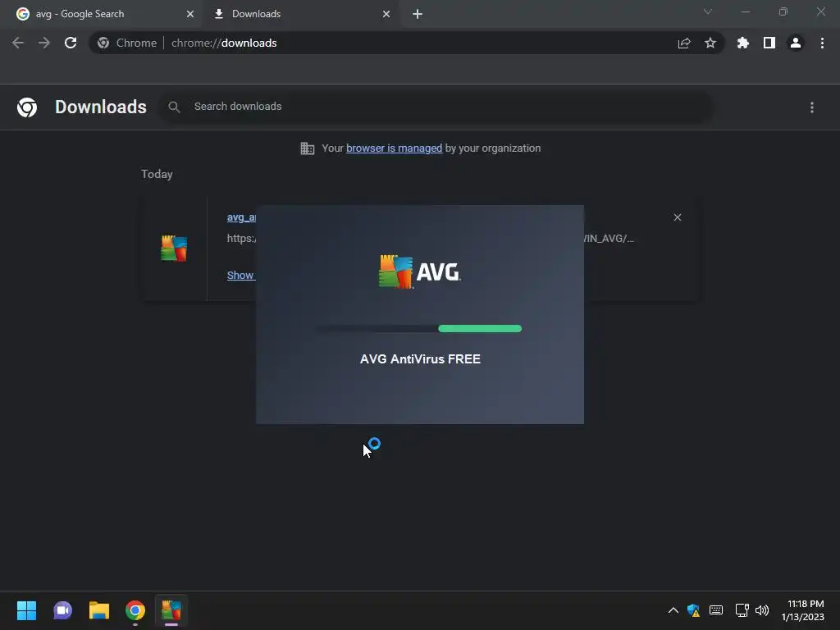Open the profile account icon

pyautogui.click(x=796, y=43)
